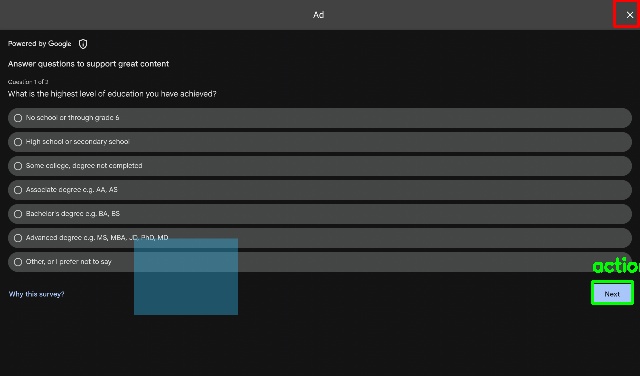Click 'Answer questions to support great content' heading
Viewport: 640px width, 376px height.
pyautogui.click(x=88, y=64)
